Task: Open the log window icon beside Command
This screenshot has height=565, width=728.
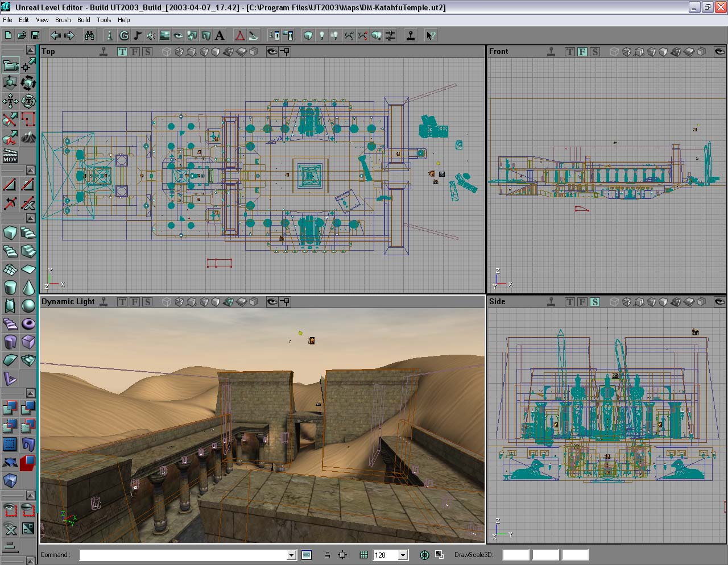Action: 307,555
